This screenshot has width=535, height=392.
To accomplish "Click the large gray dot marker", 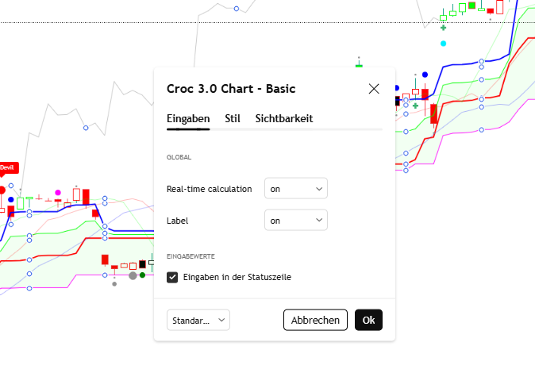I will [133, 275].
